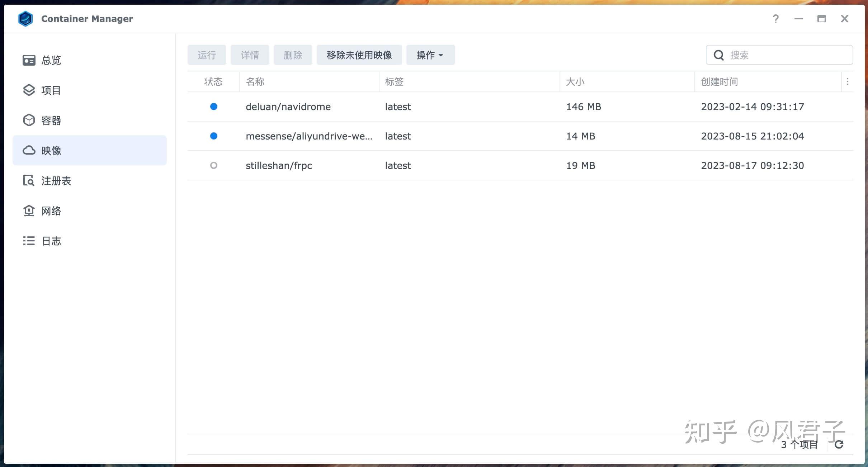Open the 网络 network panel
This screenshot has width=868, height=467.
pyautogui.click(x=51, y=211)
